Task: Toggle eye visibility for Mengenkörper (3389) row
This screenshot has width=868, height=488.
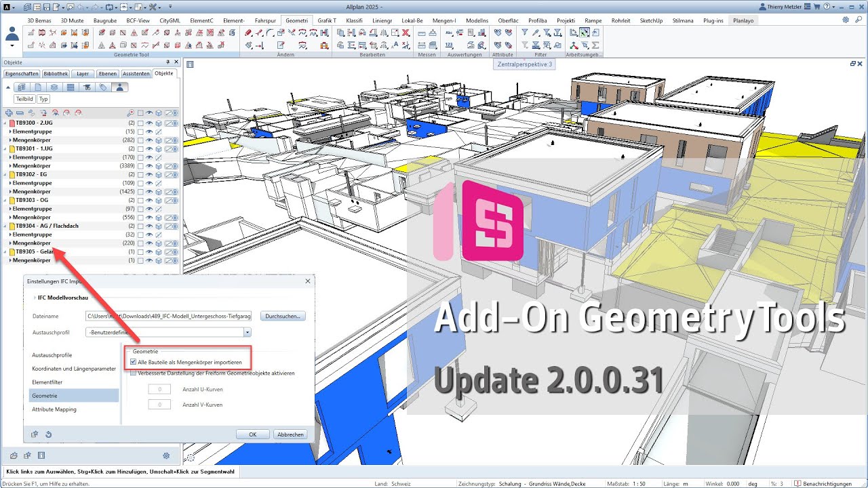Action: (149, 166)
